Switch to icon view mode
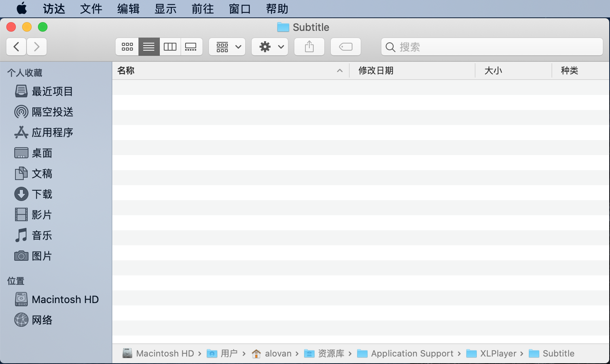 (x=127, y=47)
